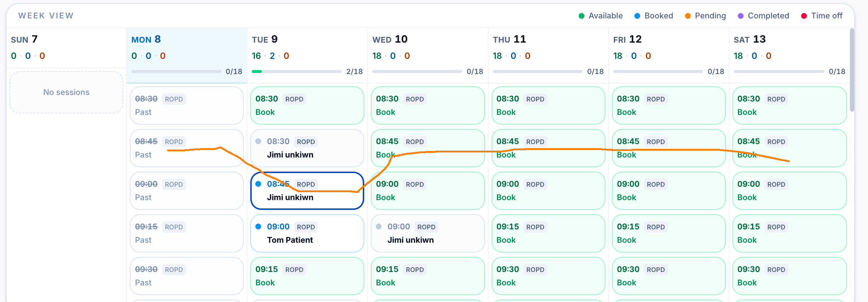This screenshot has height=302, width=868.
Task: Book the Tuesday 08:30 available slot
Action: coord(307,105)
